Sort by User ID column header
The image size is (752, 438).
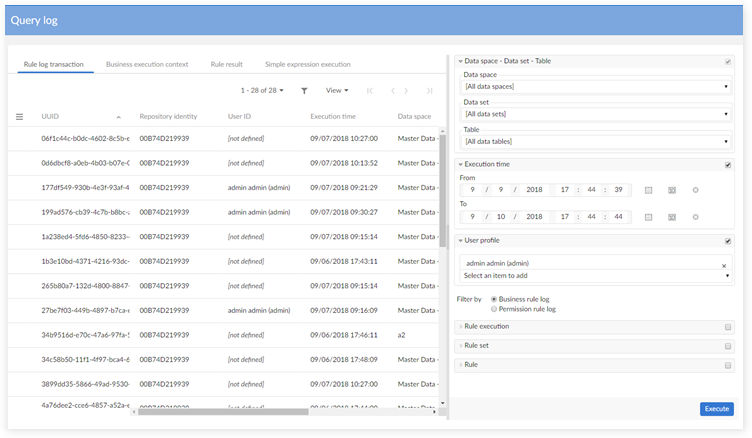click(239, 117)
